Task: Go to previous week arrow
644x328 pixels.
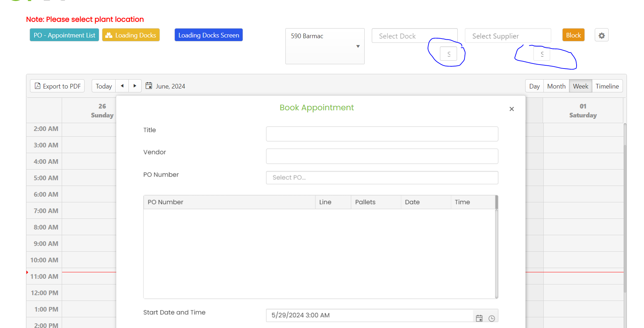Action: (122, 86)
